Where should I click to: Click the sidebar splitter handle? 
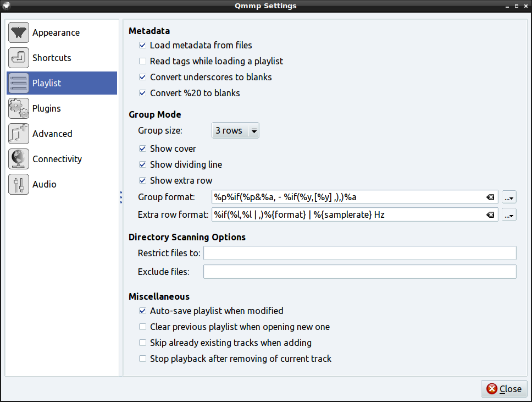(x=120, y=197)
